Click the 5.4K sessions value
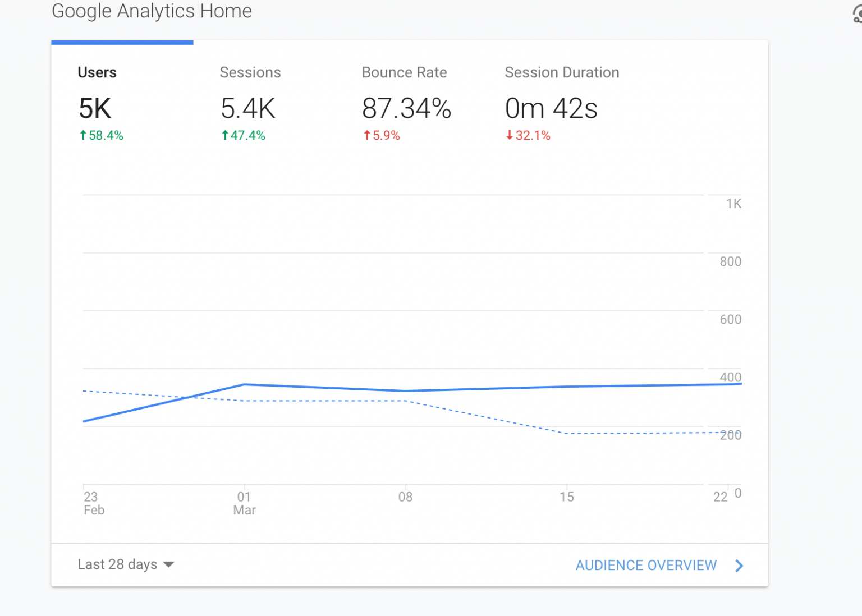862x616 pixels. (248, 108)
